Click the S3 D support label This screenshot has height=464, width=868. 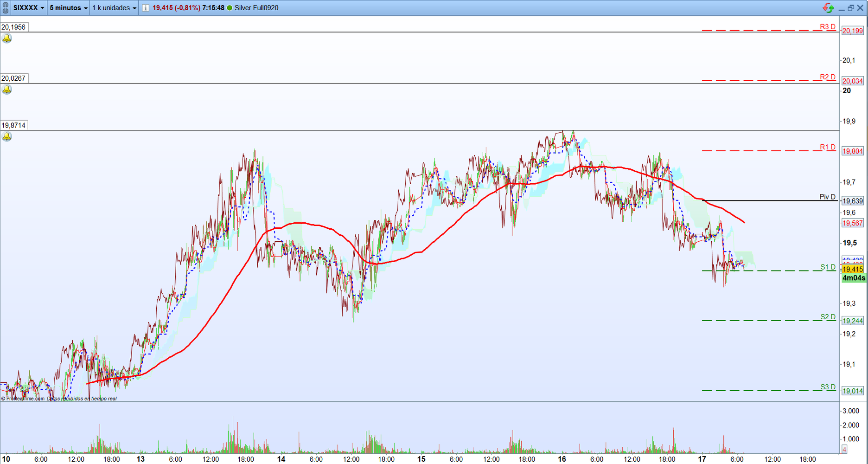click(x=828, y=387)
